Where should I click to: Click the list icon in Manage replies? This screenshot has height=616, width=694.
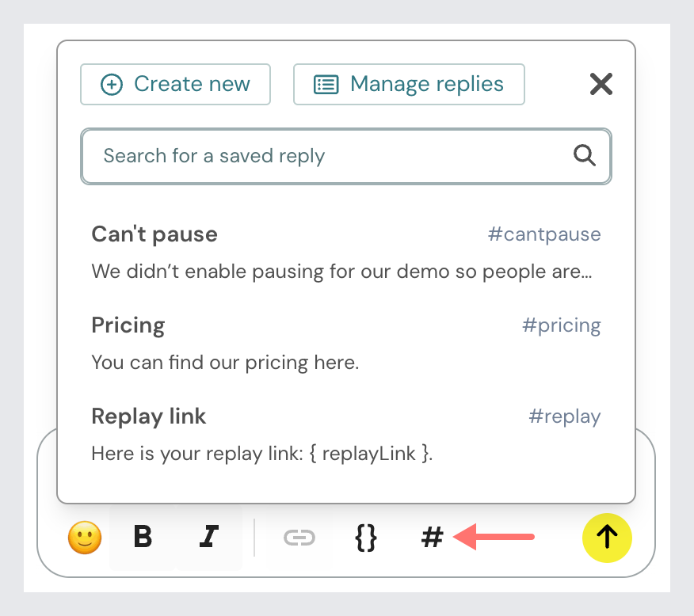(x=326, y=84)
